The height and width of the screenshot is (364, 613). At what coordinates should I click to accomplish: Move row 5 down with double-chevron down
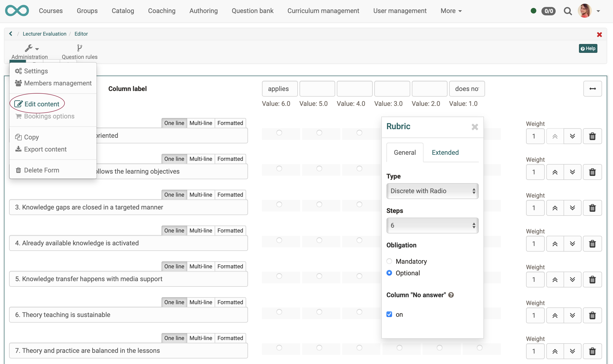point(572,280)
